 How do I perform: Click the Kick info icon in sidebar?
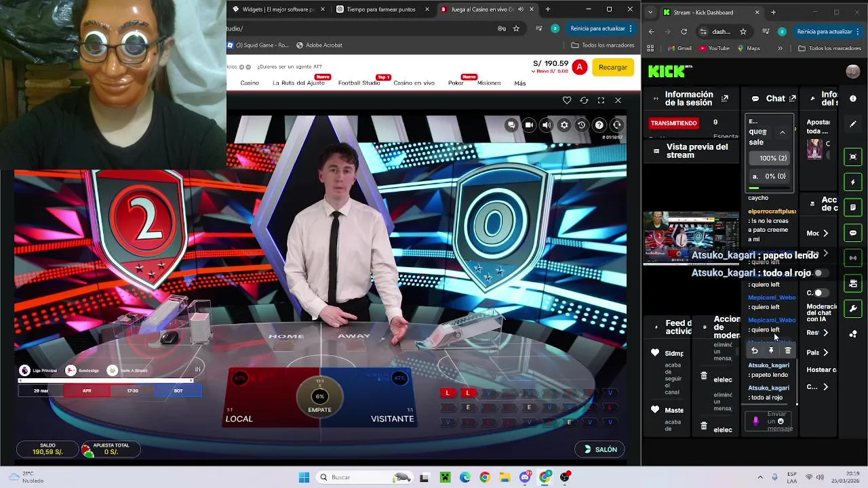pos(853,98)
